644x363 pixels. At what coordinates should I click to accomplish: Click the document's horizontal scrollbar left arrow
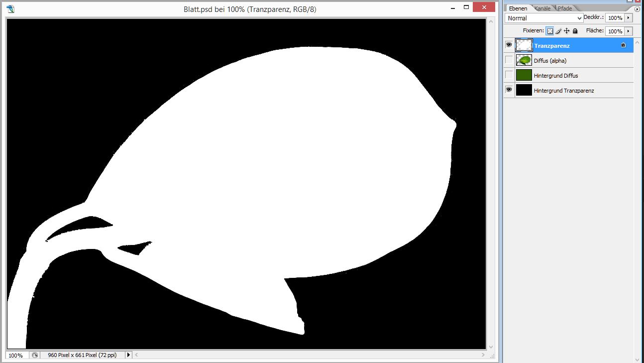[136, 355]
